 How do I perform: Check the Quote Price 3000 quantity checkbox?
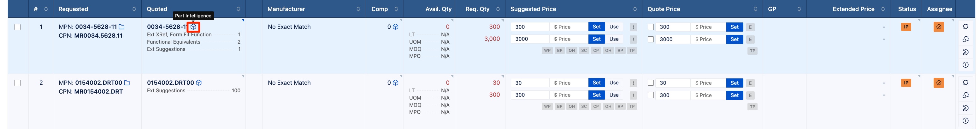pyautogui.click(x=651, y=39)
